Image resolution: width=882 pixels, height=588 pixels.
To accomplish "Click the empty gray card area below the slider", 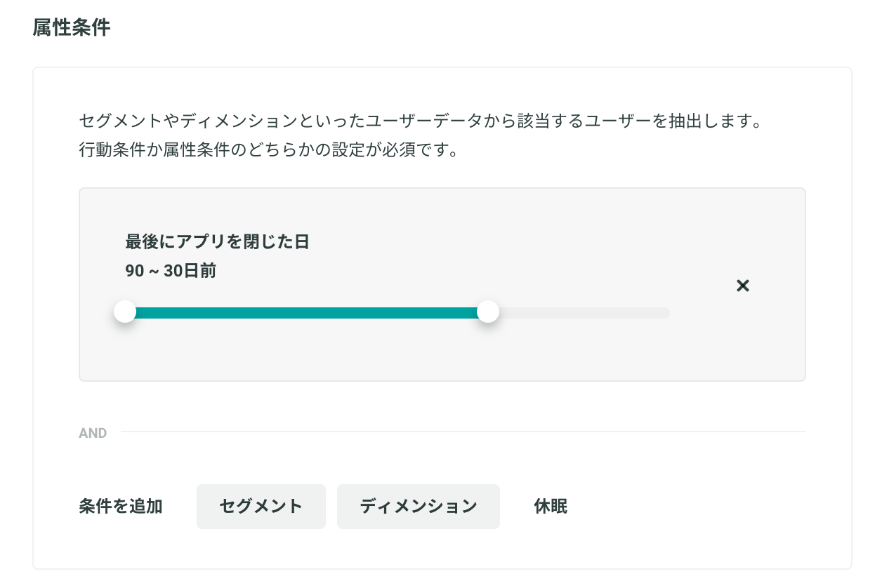I will (442, 354).
